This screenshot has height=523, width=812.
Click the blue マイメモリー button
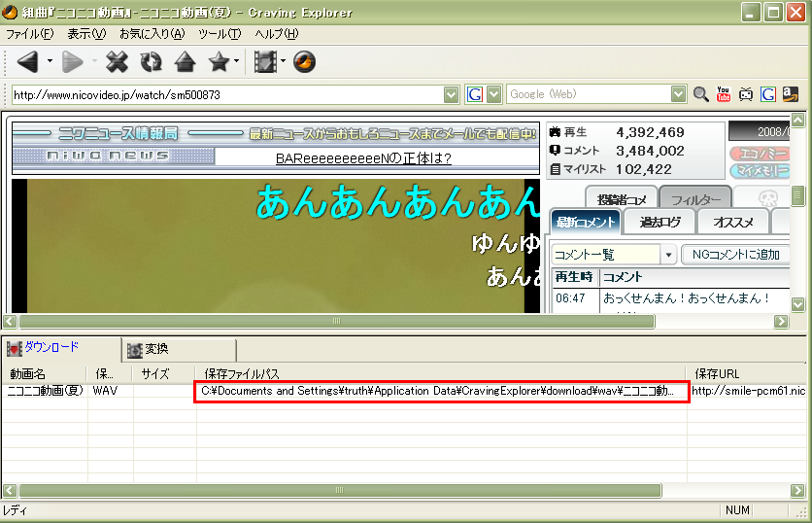pyautogui.click(x=760, y=170)
